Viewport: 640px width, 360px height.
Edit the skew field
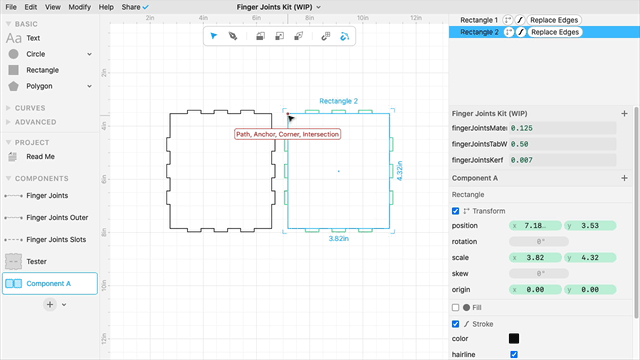(x=539, y=273)
